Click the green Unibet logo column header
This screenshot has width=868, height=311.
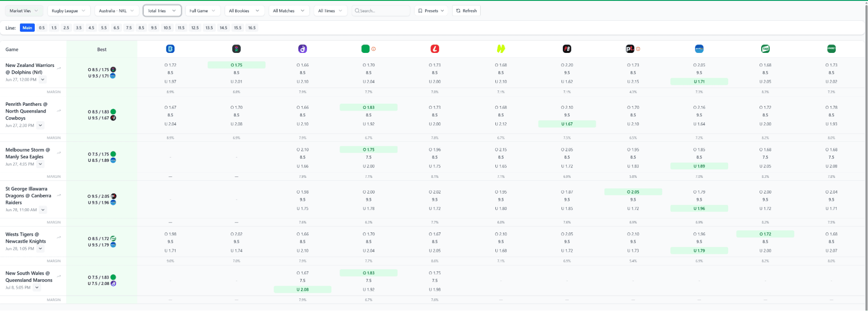[832, 49]
